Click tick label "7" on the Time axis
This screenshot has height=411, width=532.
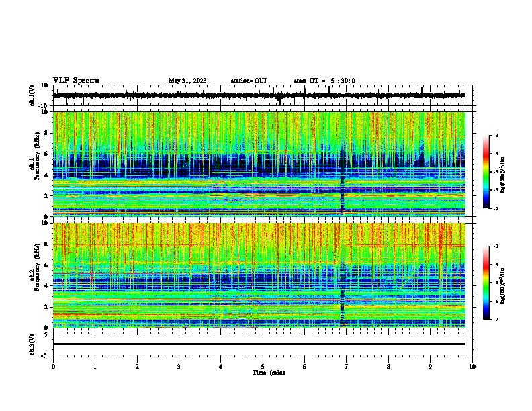[347, 367]
